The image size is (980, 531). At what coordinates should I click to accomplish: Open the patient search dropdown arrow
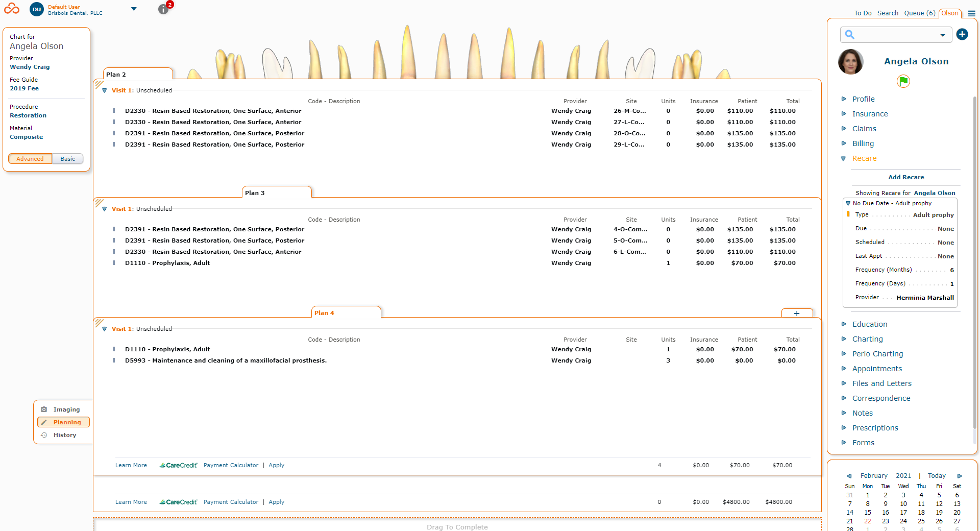click(942, 34)
